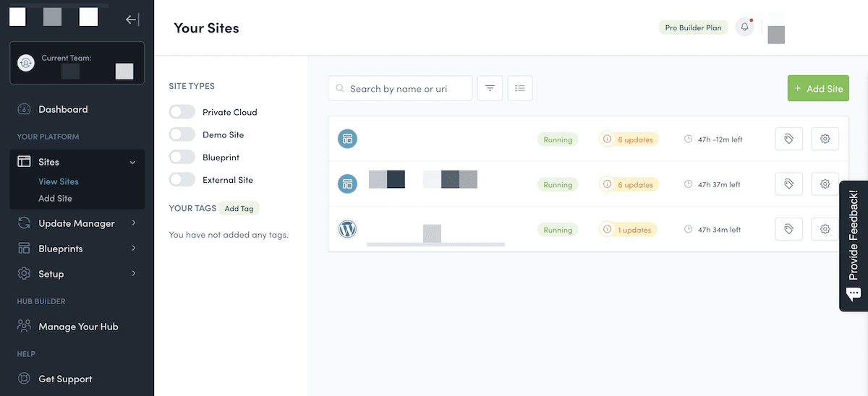
Task: Collapse the sidebar with the arrow icon
Action: [132, 20]
